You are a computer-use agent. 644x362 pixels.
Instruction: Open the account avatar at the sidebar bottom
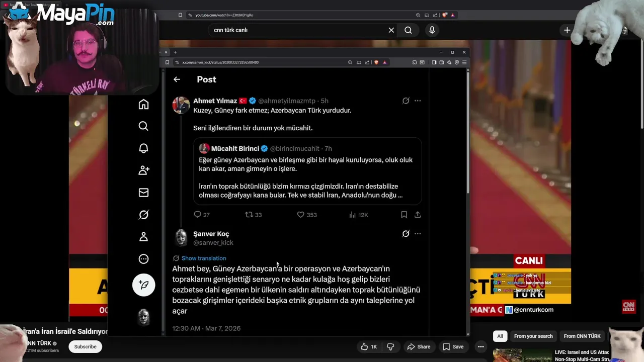144,317
